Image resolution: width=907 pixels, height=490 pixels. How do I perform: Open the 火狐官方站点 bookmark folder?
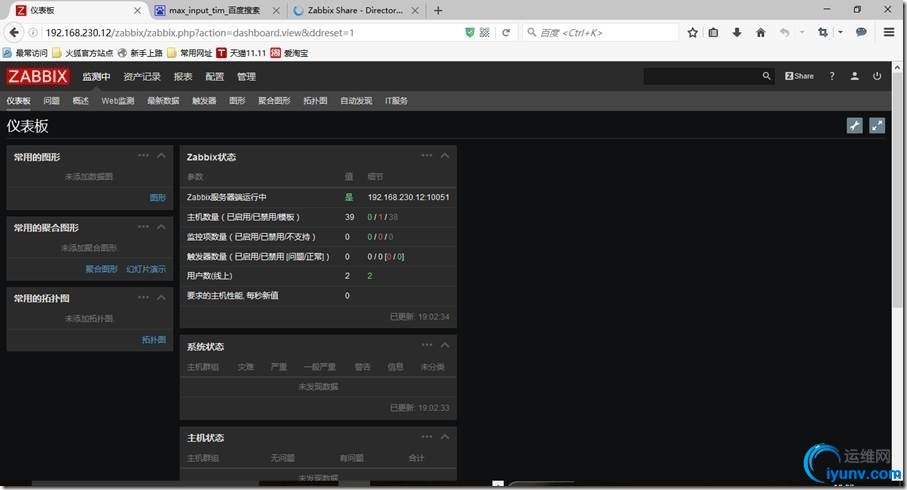pyautogui.click(x=82, y=53)
